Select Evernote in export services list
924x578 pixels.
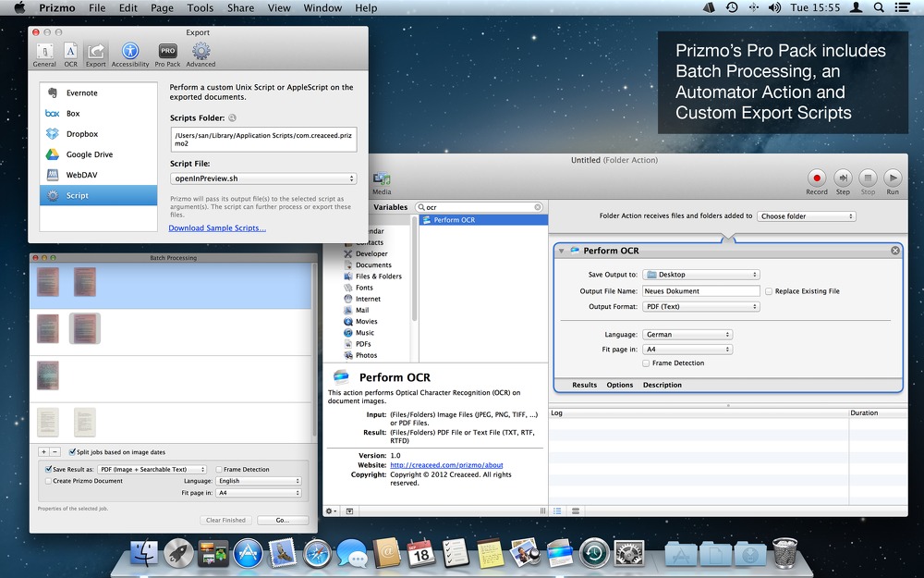99,92
